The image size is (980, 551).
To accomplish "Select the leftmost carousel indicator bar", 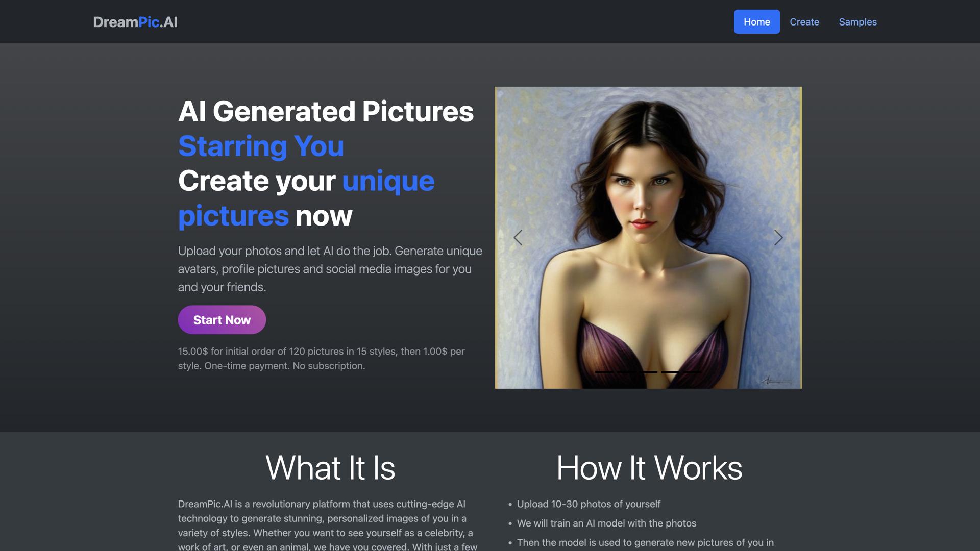I will pyautogui.click(x=605, y=372).
